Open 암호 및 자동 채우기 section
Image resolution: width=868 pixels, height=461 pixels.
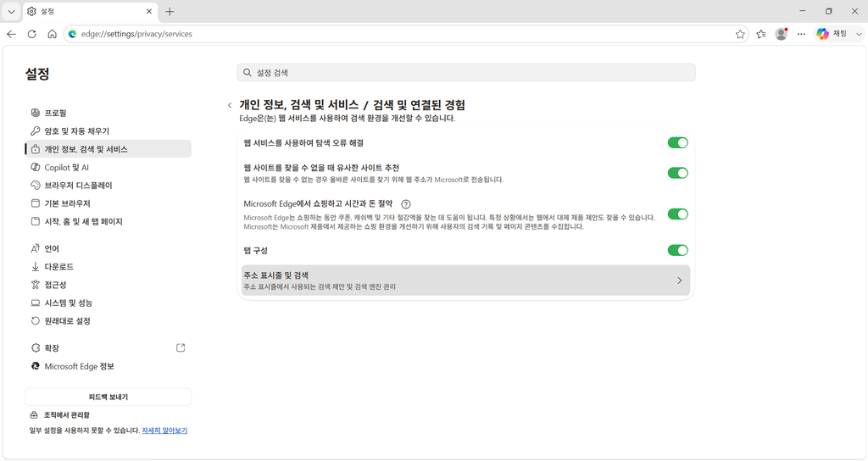click(x=108, y=131)
